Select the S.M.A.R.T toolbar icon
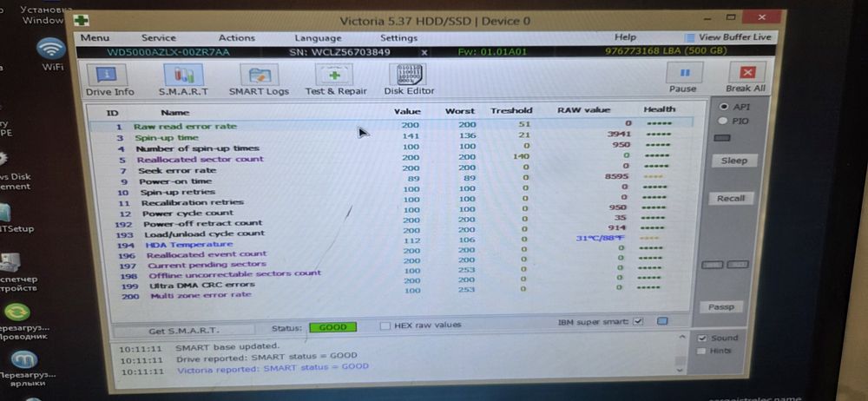Image resolution: width=868 pixels, height=401 pixels. (183, 81)
